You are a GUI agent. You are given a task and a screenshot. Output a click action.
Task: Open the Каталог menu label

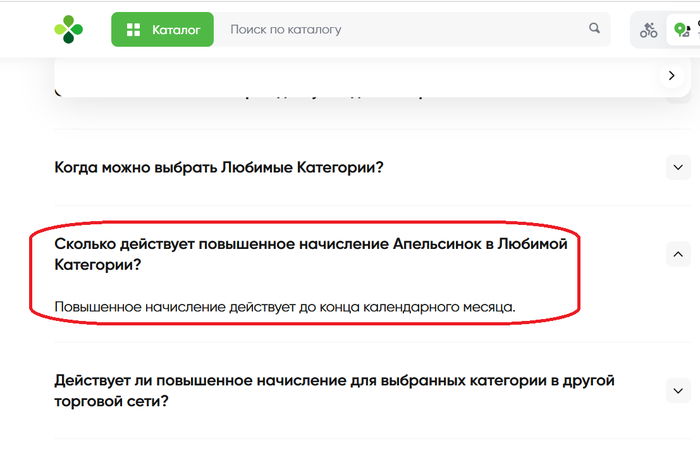[176, 30]
